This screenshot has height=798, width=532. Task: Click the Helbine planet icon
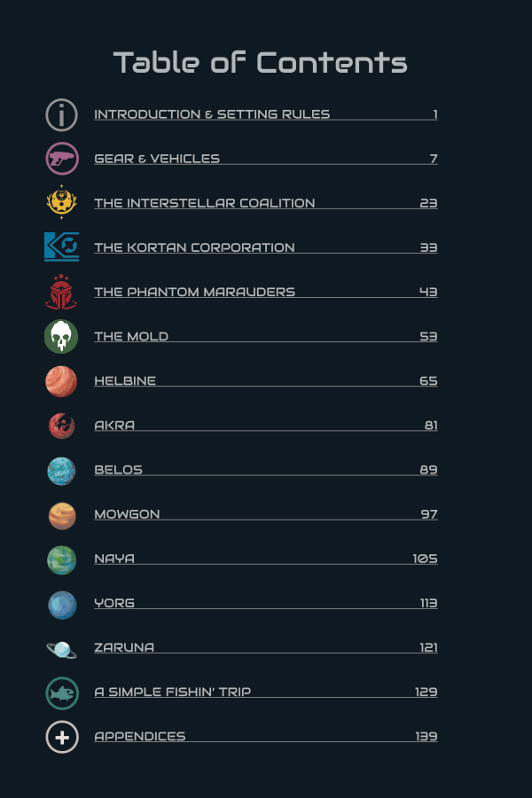point(62,381)
